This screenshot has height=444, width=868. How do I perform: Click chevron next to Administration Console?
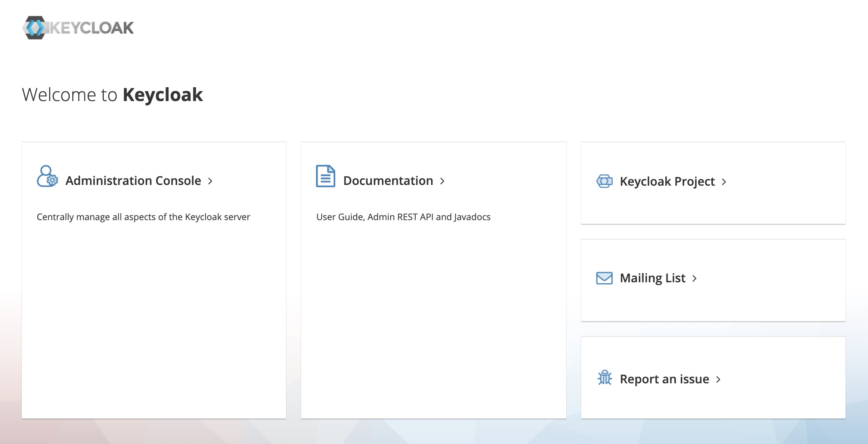tap(210, 181)
